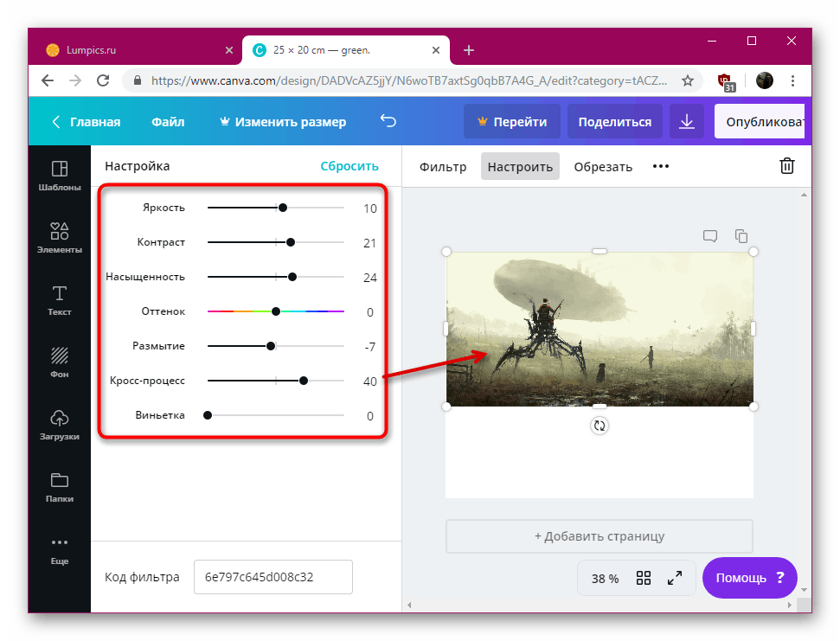The height and width of the screenshot is (641, 840).
Task: Click the Оттенок hue slider handle
Action: coord(276,311)
